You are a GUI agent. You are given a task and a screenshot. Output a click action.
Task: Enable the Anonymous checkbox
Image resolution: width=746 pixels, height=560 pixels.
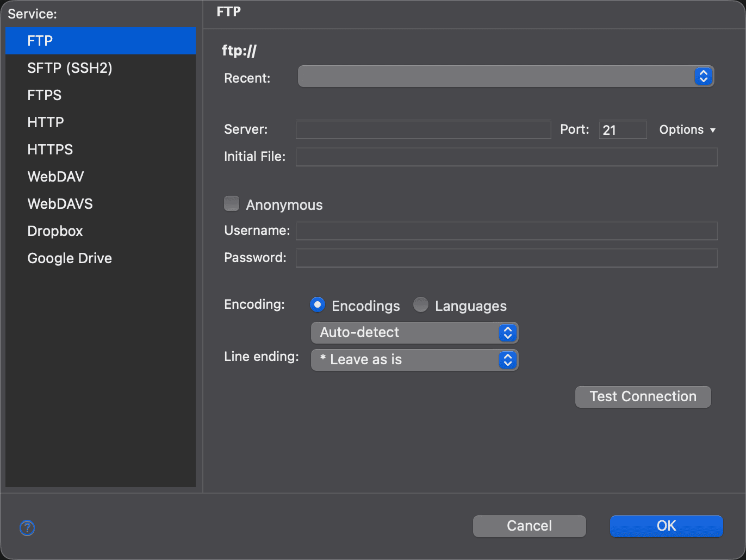pos(232,204)
